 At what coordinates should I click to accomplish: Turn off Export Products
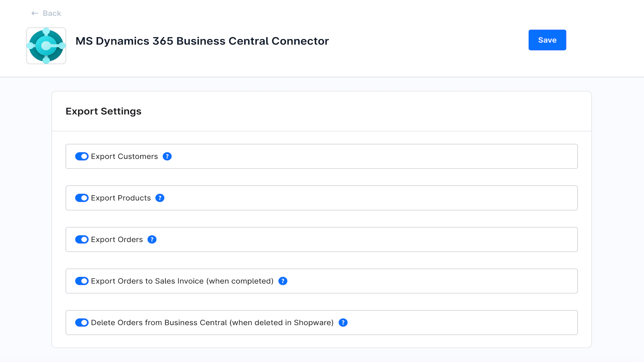[x=82, y=198]
